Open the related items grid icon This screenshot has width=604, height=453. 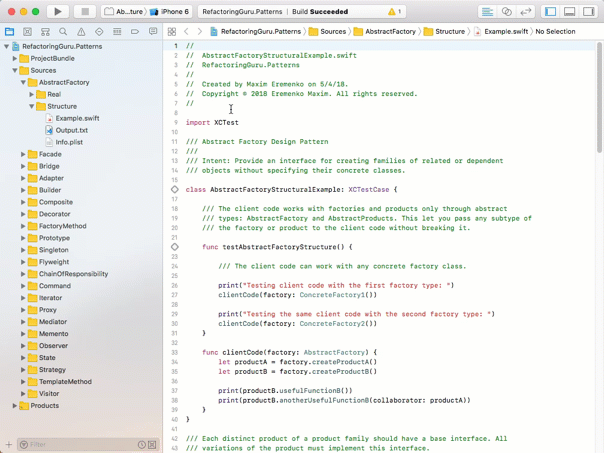[x=172, y=32]
